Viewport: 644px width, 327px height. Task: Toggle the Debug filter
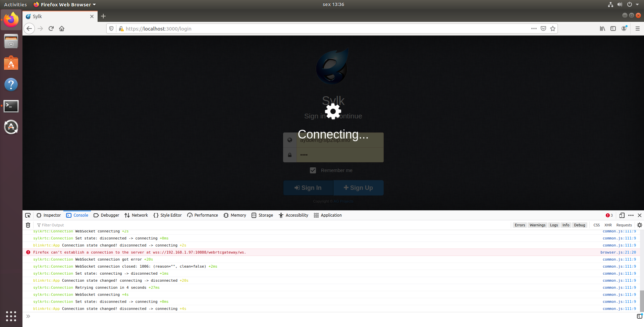tap(579, 225)
